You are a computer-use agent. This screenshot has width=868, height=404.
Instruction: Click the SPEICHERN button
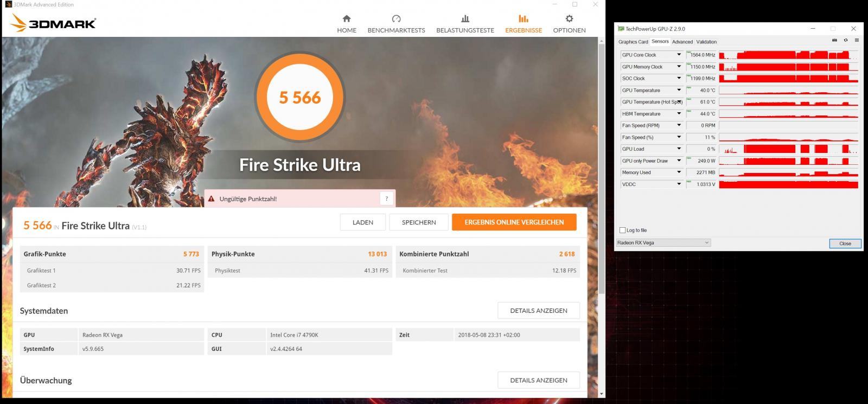click(x=419, y=222)
